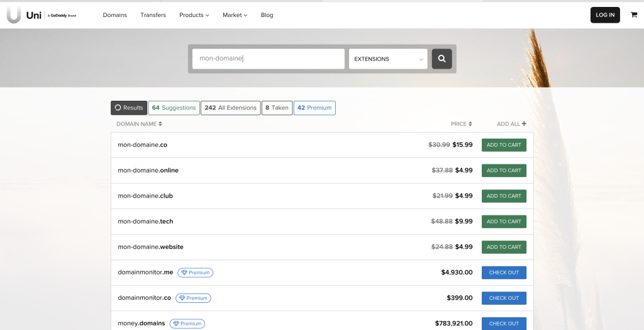The height and width of the screenshot is (330, 644).
Task: Click the domain search input field
Action: (269, 59)
